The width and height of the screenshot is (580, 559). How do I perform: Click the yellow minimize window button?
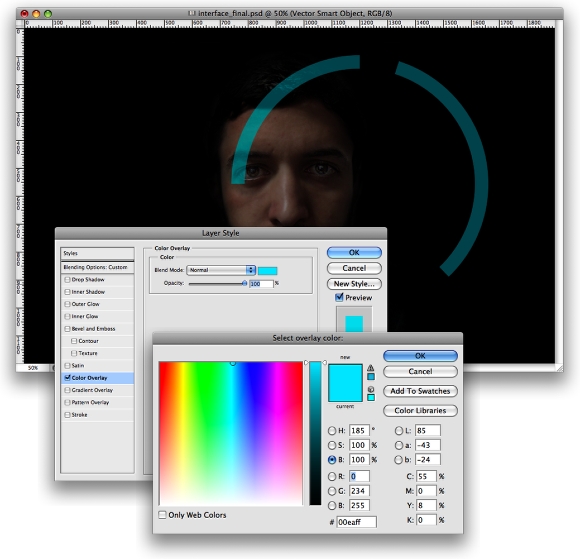pyautogui.click(x=36, y=14)
